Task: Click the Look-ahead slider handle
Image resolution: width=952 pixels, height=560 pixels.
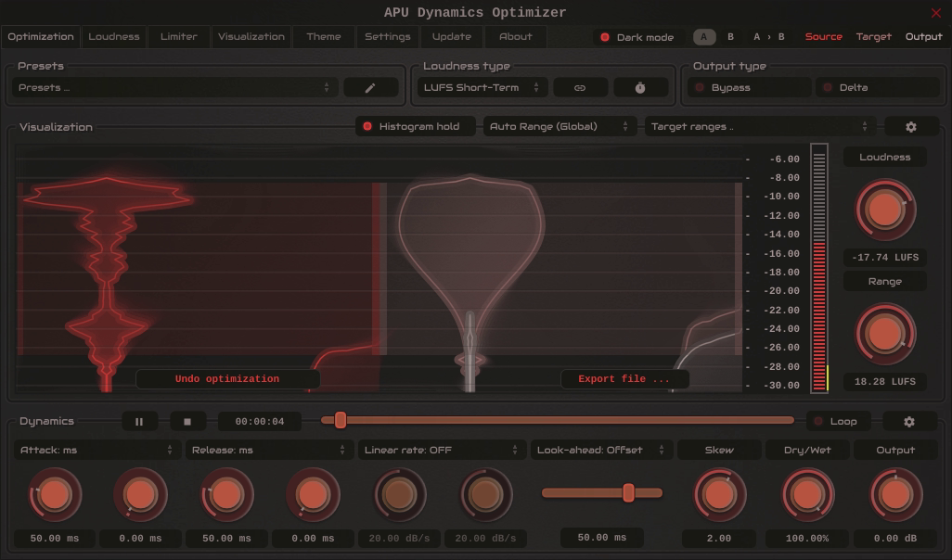Action: [x=628, y=492]
